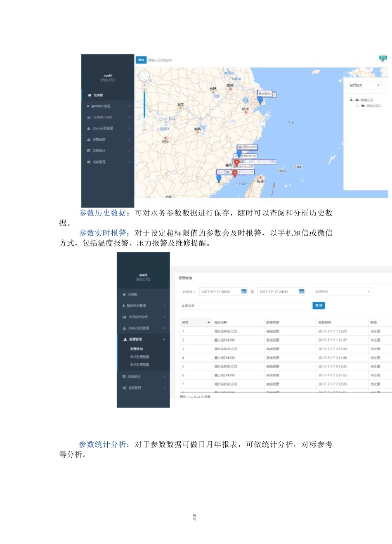The image size is (392, 544).
Task: Click the chart icon of 水务统计分析 in alarm screenshot
Action: pos(124,317)
